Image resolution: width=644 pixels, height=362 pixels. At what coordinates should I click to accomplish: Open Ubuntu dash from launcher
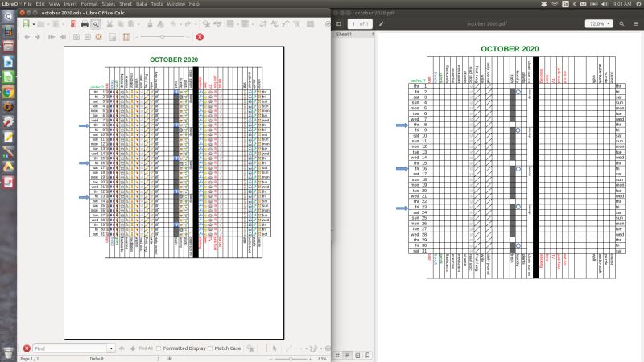pyautogui.click(x=8, y=16)
